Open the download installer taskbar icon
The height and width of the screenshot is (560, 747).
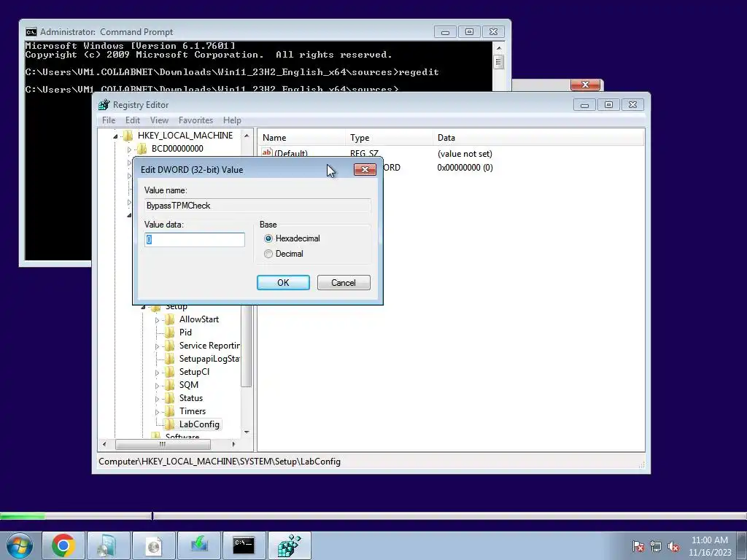198,545
